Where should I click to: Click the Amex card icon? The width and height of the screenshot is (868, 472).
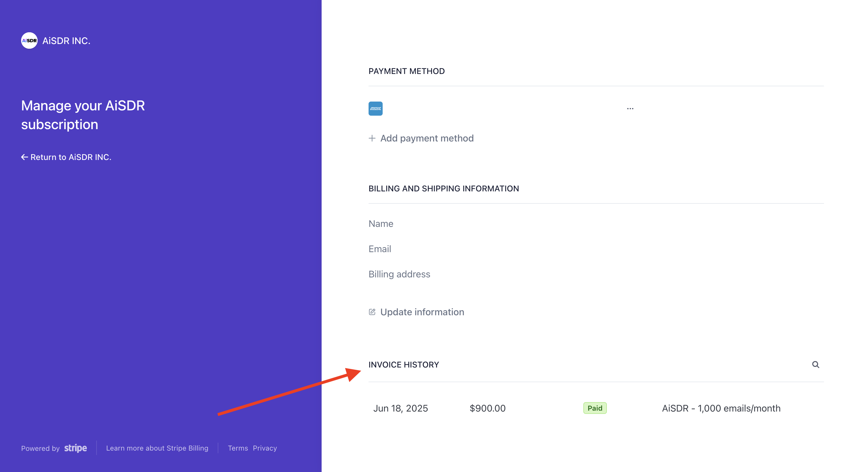375,109
